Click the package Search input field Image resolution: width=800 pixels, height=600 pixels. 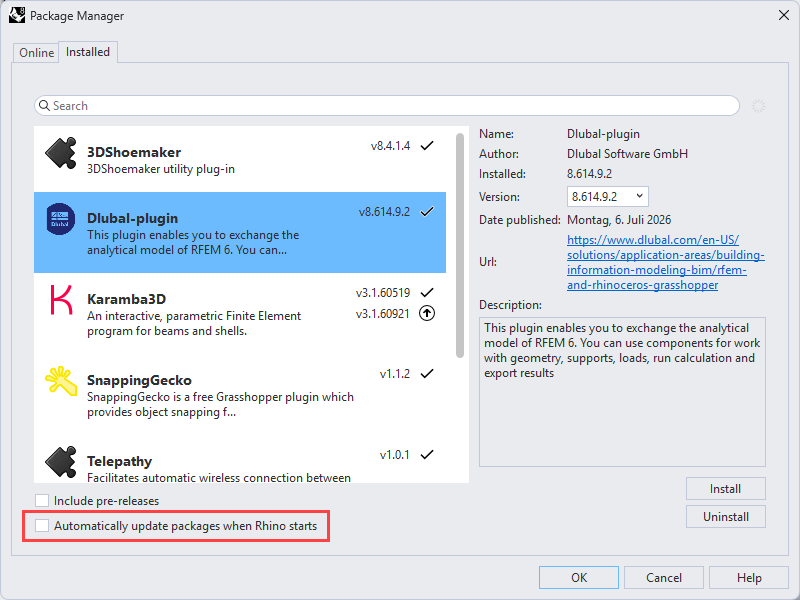coord(387,106)
